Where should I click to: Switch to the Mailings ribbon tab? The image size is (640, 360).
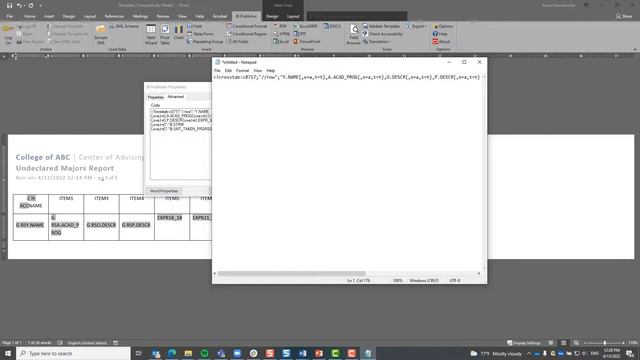pyautogui.click(x=140, y=16)
